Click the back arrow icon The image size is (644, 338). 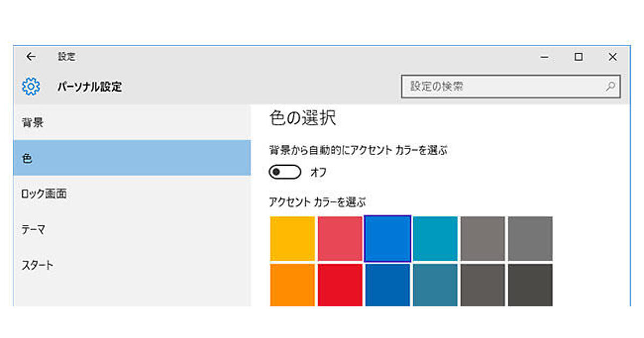click(x=31, y=57)
